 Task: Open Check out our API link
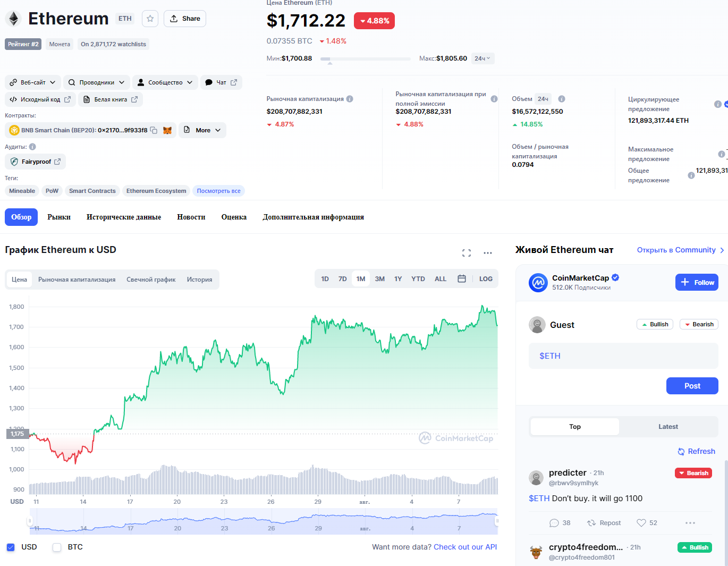(x=465, y=547)
